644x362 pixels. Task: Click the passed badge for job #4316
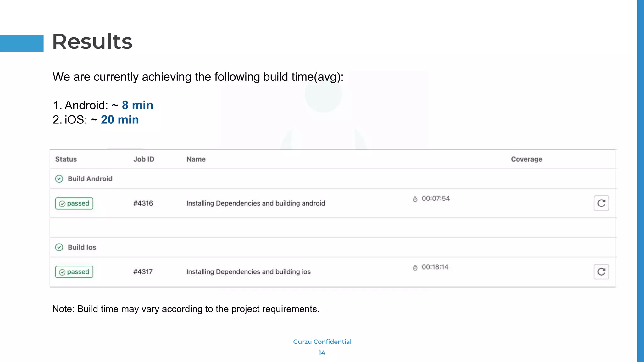[74, 203]
